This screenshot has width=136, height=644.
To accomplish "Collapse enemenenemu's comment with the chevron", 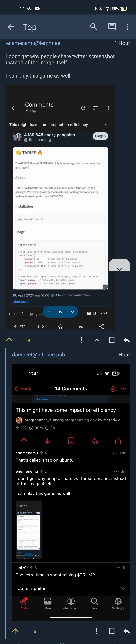I will point(97,340).
